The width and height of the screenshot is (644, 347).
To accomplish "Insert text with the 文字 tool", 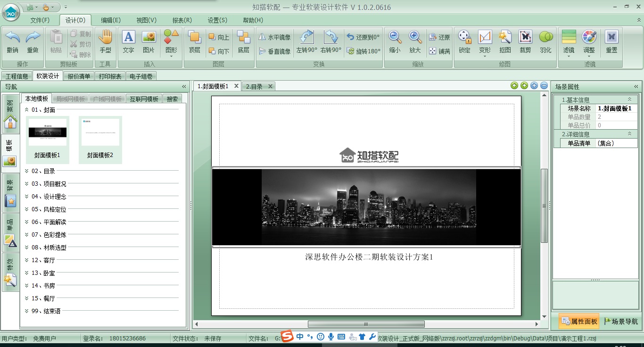I will pos(128,41).
